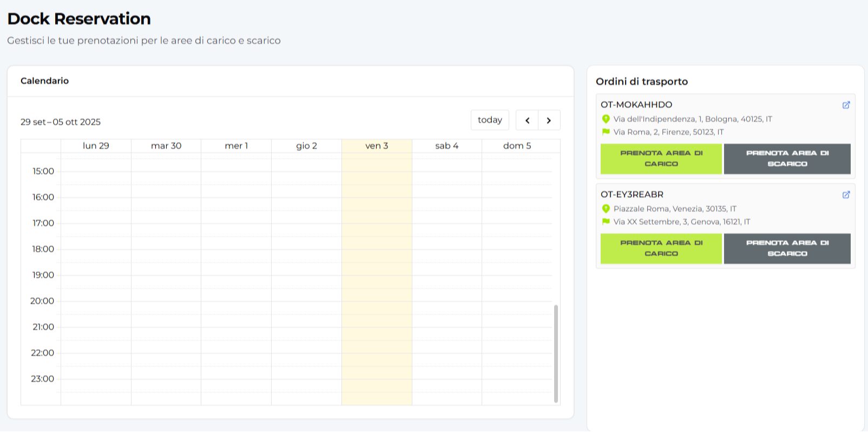The image size is (868, 432).
Task: Select the dom 5 column header
Action: (517, 146)
